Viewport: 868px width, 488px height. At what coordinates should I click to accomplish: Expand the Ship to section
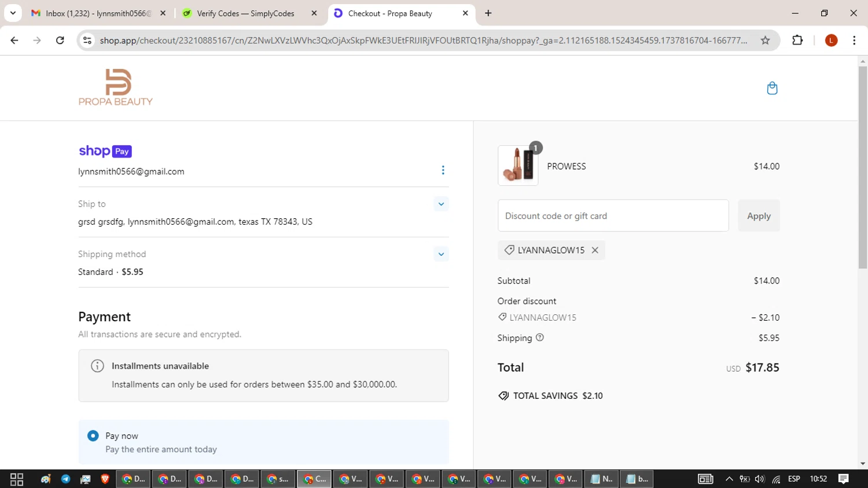coord(441,204)
